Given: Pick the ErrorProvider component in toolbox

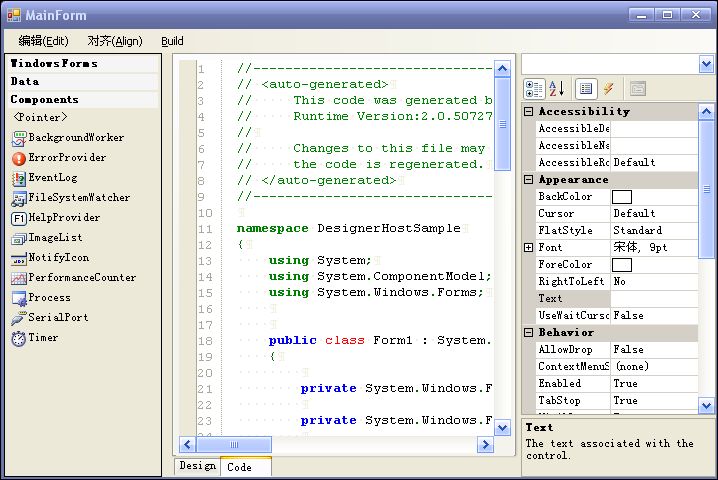Looking at the screenshot, I should [x=66, y=157].
